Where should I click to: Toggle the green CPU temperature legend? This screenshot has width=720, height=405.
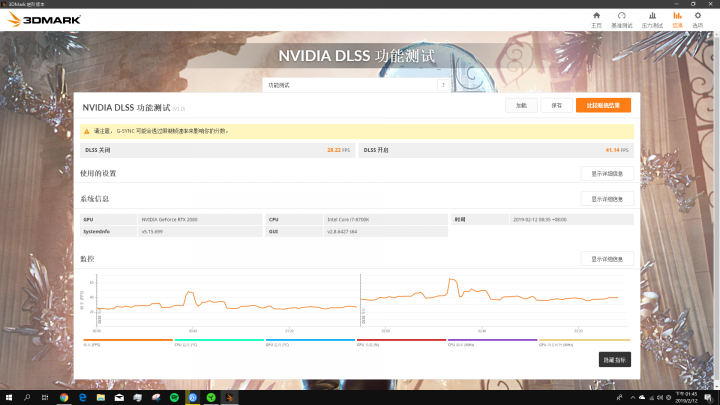pos(219,340)
